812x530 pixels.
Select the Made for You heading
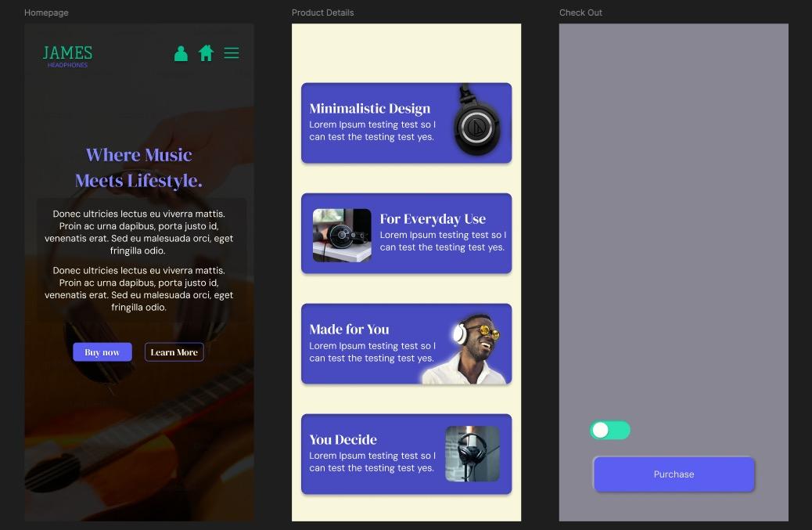pos(349,330)
